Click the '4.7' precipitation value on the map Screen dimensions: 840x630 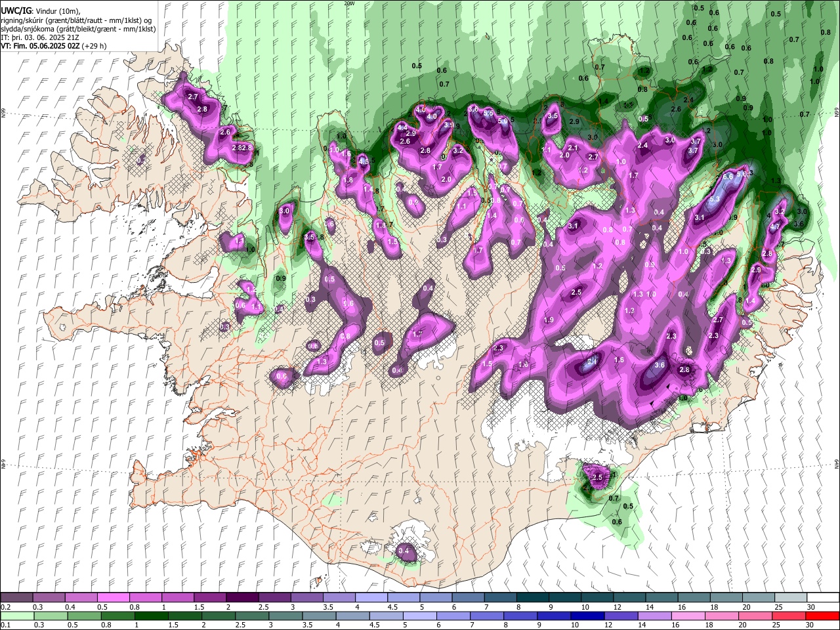[774, 227]
